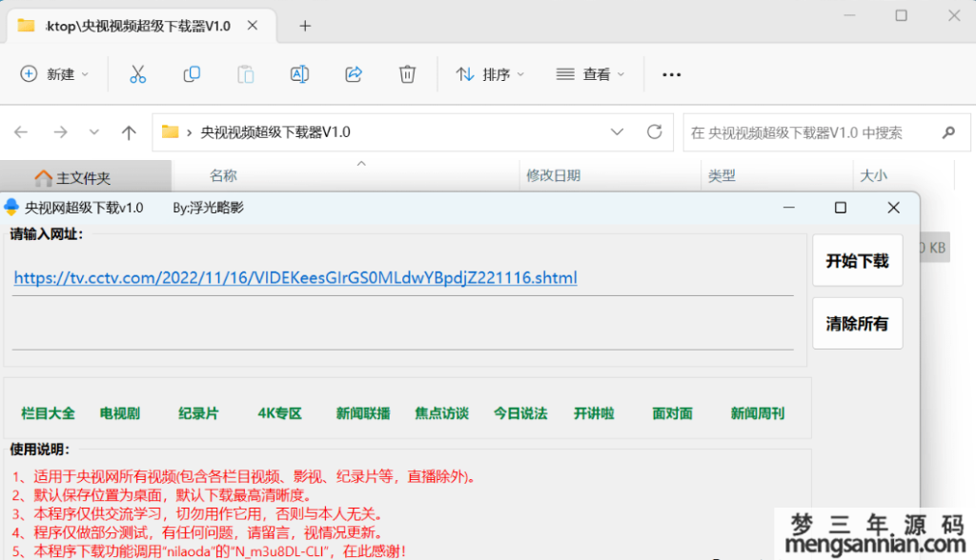The image size is (976, 560).
Task: Click the Rename icon in Explorer toolbar
Action: tap(299, 74)
